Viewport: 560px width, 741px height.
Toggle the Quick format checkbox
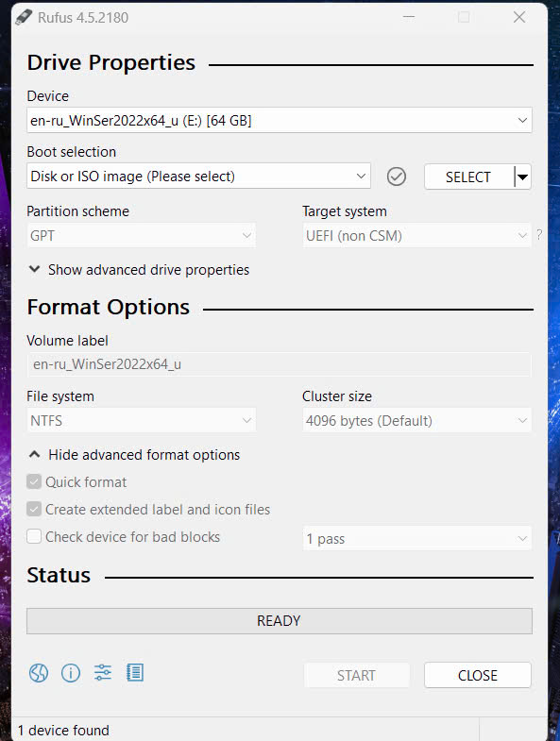click(34, 482)
